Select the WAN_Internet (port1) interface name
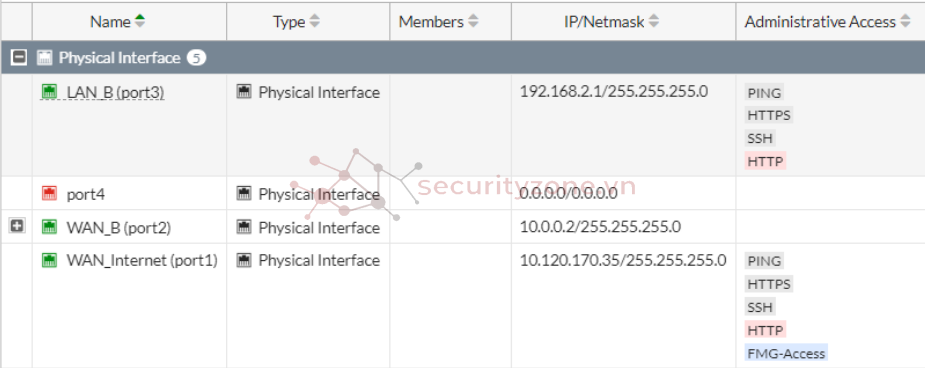 (142, 260)
